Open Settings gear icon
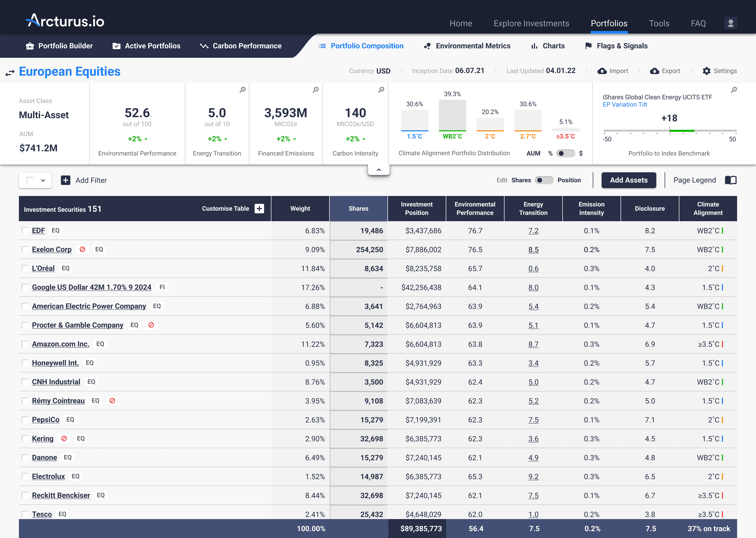The height and width of the screenshot is (538, 756). click(706, 71)
